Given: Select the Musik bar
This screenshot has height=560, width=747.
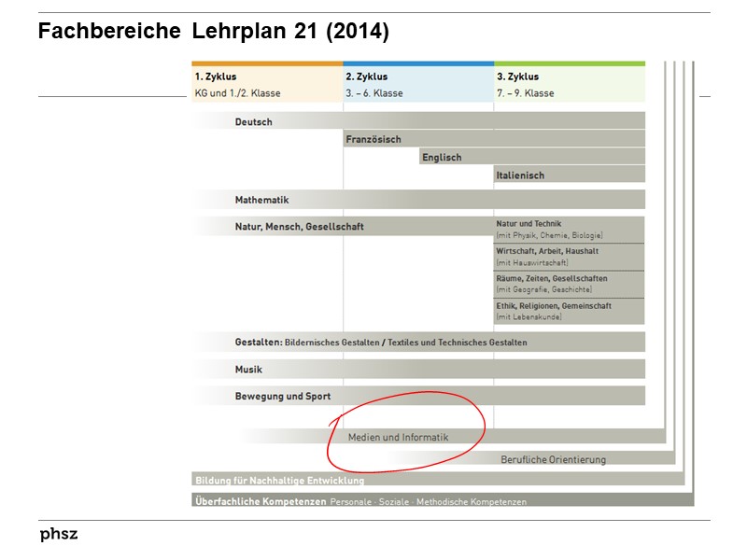Looking at the screenshot, I should click(250, 370).
